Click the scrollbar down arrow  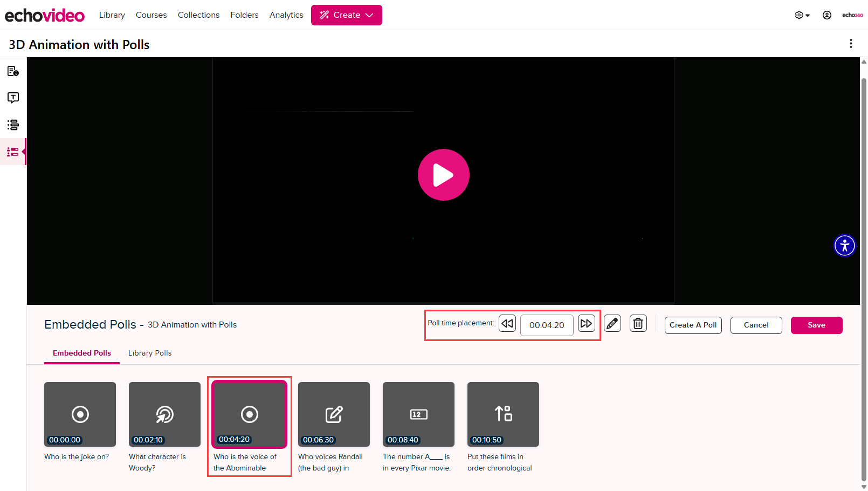point(864,487)
